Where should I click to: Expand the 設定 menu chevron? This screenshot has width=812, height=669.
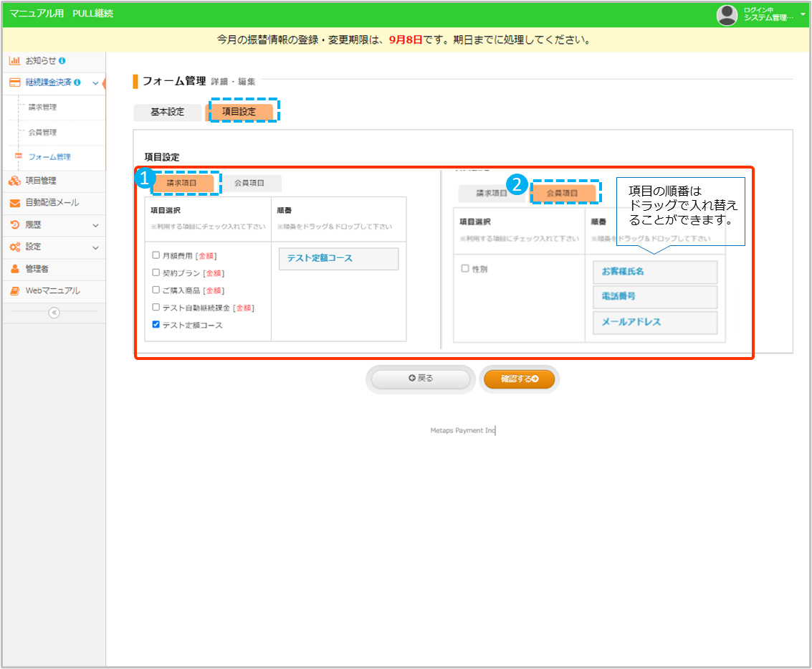pos(95,247)
